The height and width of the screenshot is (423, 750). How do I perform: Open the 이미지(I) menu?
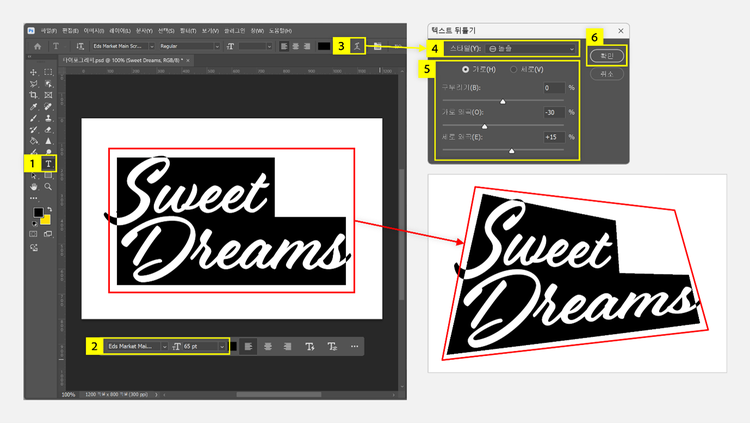(94, 31)
